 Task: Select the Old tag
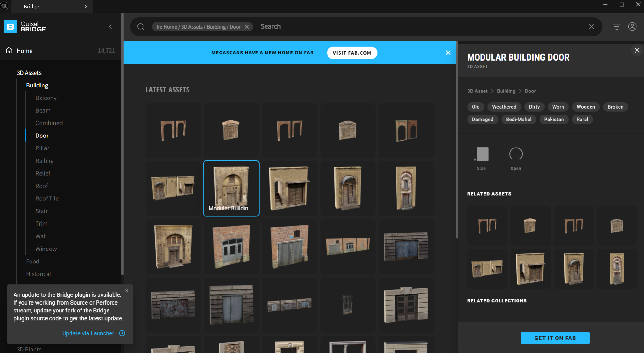pos(475,107)
